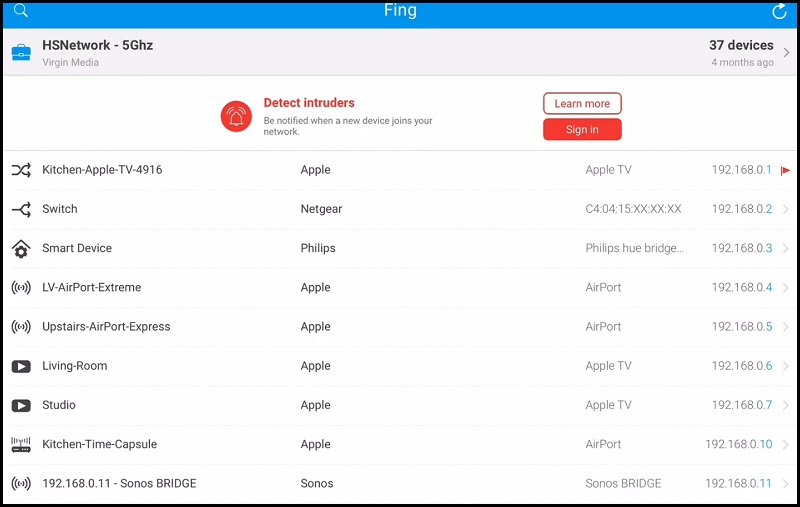Click the IP address 192.168.0.5

(742, 327)
